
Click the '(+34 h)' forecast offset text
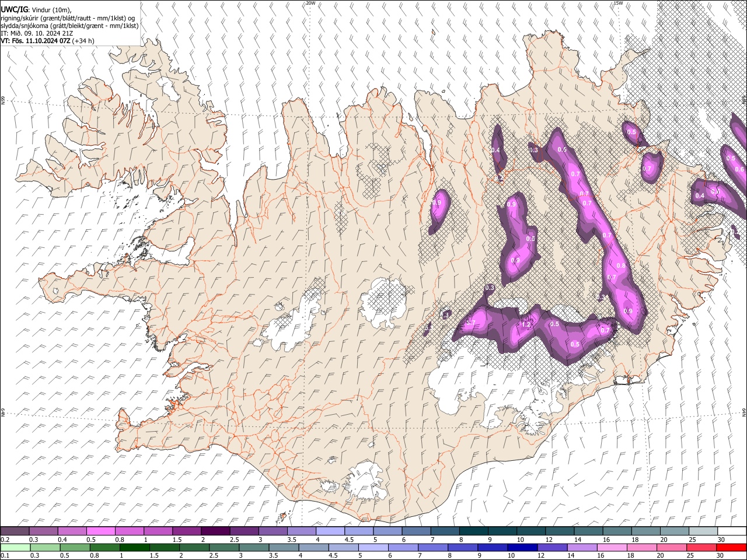point(83,41)
